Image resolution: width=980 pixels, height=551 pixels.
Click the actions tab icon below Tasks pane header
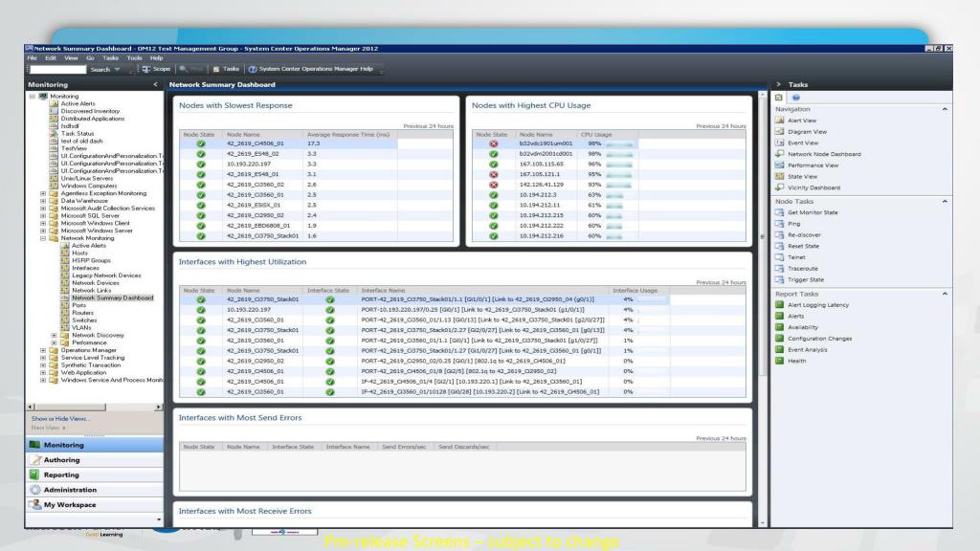[779, 98]
